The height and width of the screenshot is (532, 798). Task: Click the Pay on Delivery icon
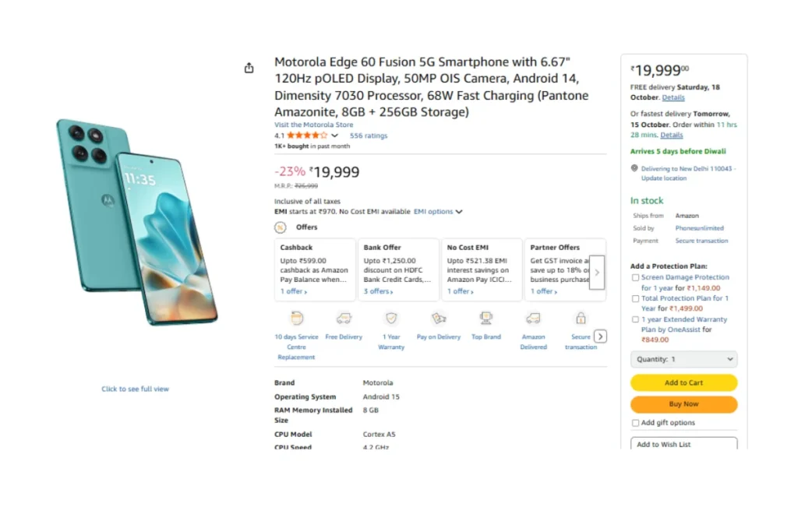[x=439, y=318]
